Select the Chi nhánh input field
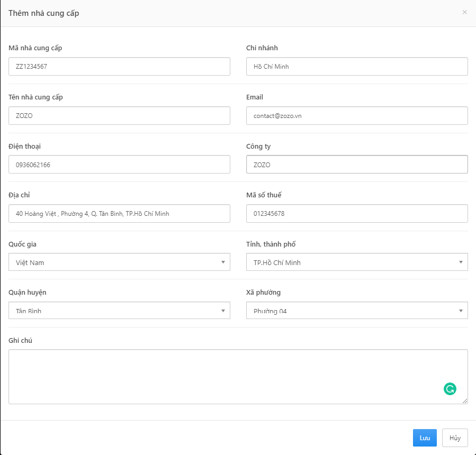The height and width of the screenshot is (455, 476). (x=357, y=67)
